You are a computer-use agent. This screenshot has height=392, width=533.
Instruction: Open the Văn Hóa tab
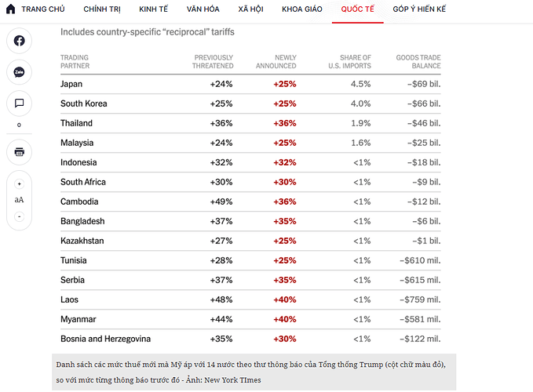pyautogui.click(x=203, y=9)
